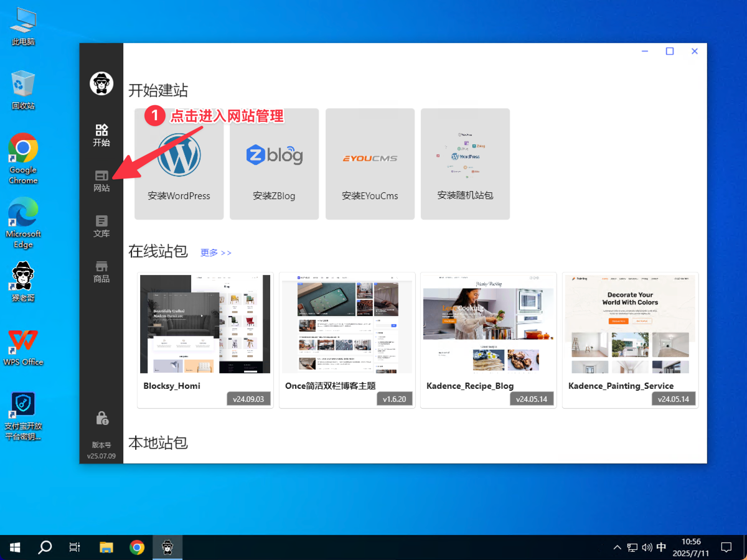This screenshot has height=560, width=747.
Task: Switch the 中 input method indicator
Action: [x=661, y=548]
